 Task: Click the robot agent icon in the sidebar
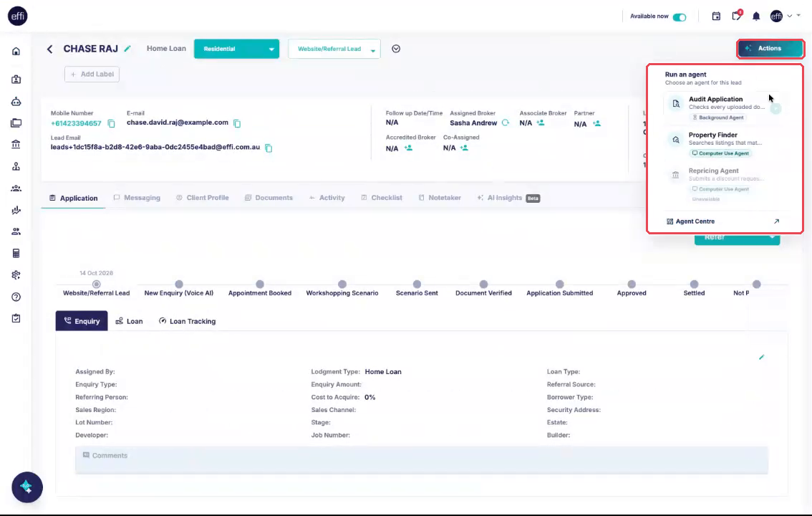[16, 102]
